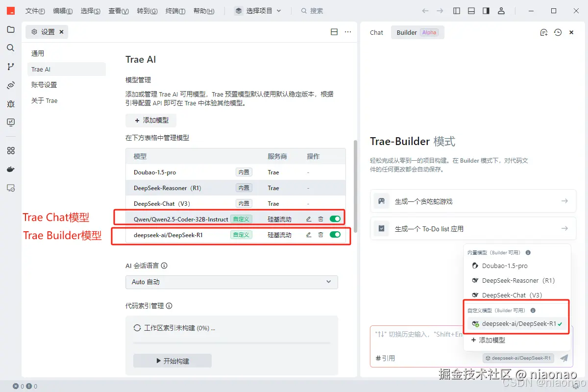Click the Docker whale sidebar icon
Viewport: 588px width, 392px height.
pyautogui.click(x=11, y=169)
